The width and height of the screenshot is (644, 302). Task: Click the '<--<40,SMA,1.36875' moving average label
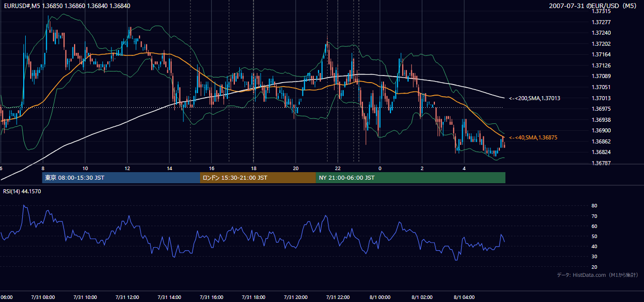pyautogui.click(x=533, y=137)
